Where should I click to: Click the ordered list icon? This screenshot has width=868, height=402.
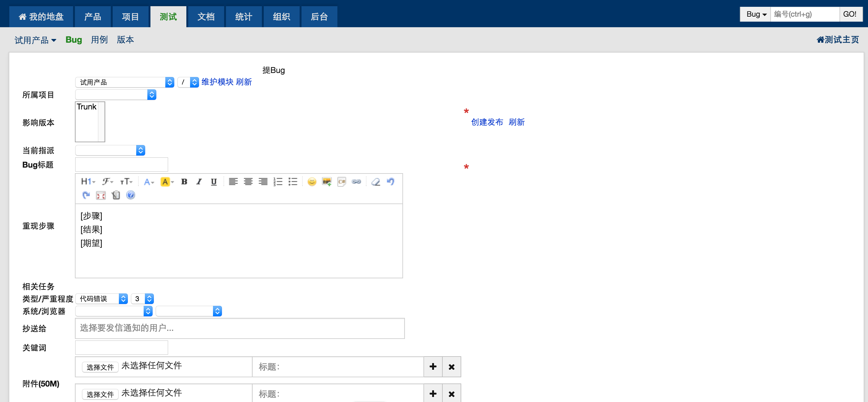click(x=278, y=182)
